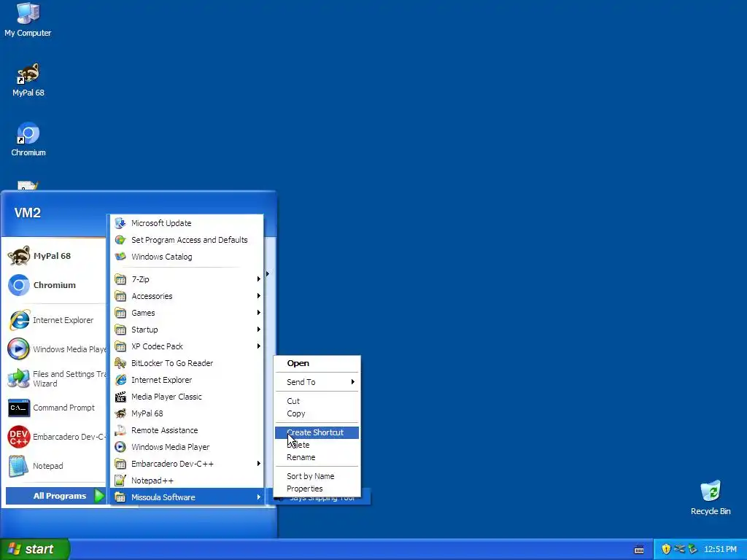Choose Open in the context menu
The width and height of the screenshot is (747, 560).
tap(317, 363)
